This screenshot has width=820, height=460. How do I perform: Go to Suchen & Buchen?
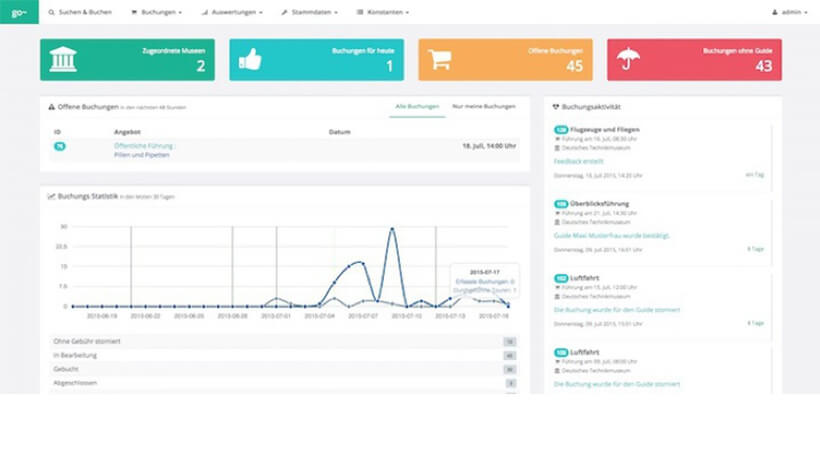(82, 12)
